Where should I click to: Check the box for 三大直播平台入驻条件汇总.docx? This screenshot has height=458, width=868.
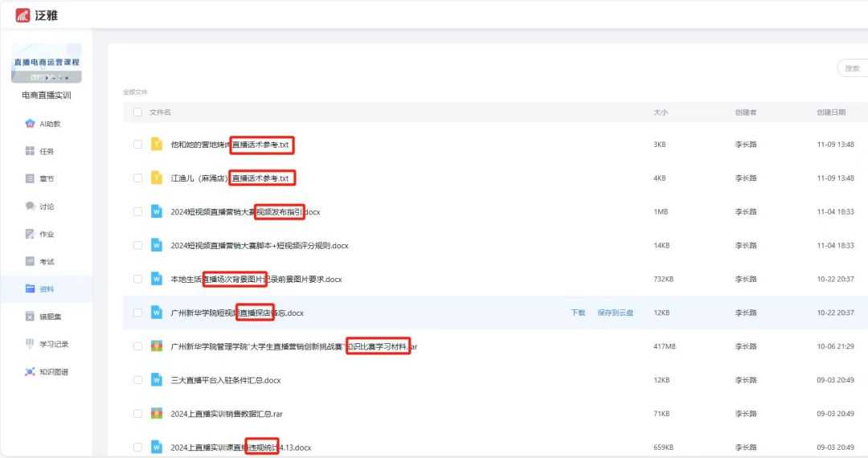click(137, 380)
